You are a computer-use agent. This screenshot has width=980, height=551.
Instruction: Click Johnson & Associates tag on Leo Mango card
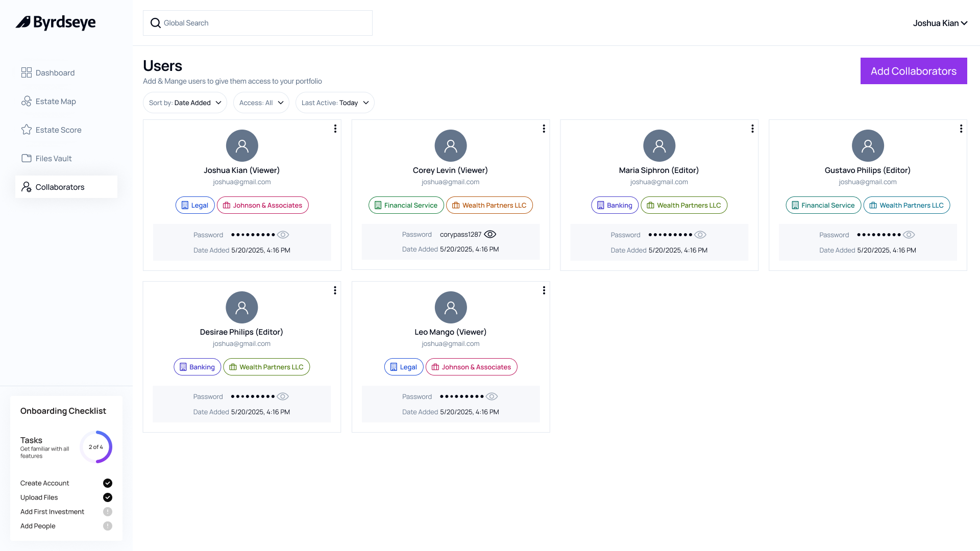click(x=472, y=367)
